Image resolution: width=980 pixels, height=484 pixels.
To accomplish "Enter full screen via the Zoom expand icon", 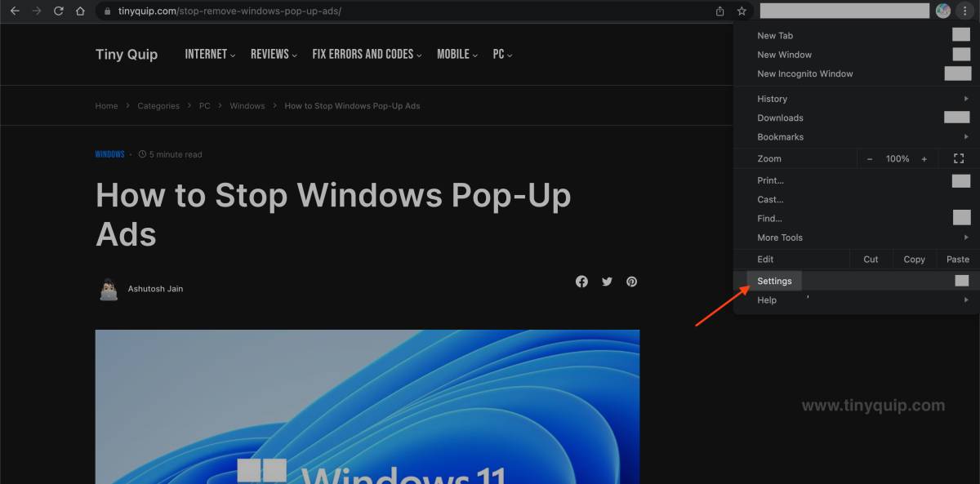I will 958,158.
